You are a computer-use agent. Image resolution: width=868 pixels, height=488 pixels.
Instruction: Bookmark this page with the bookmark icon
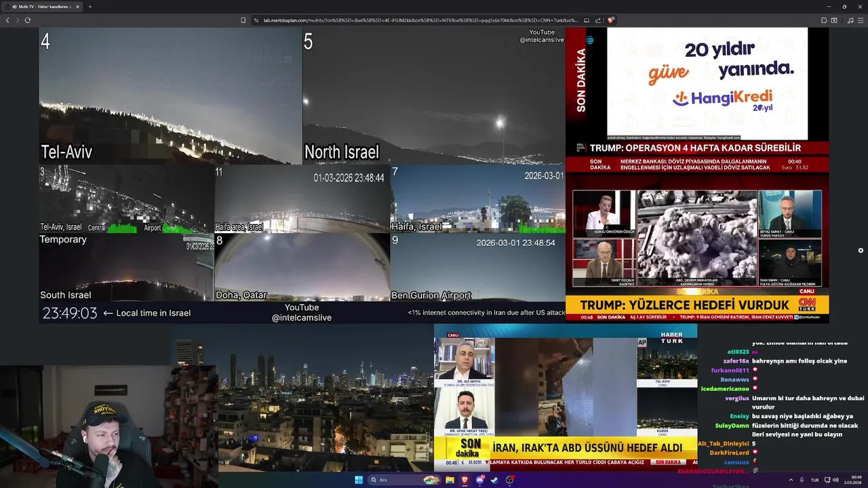click(x=243, y=20)
